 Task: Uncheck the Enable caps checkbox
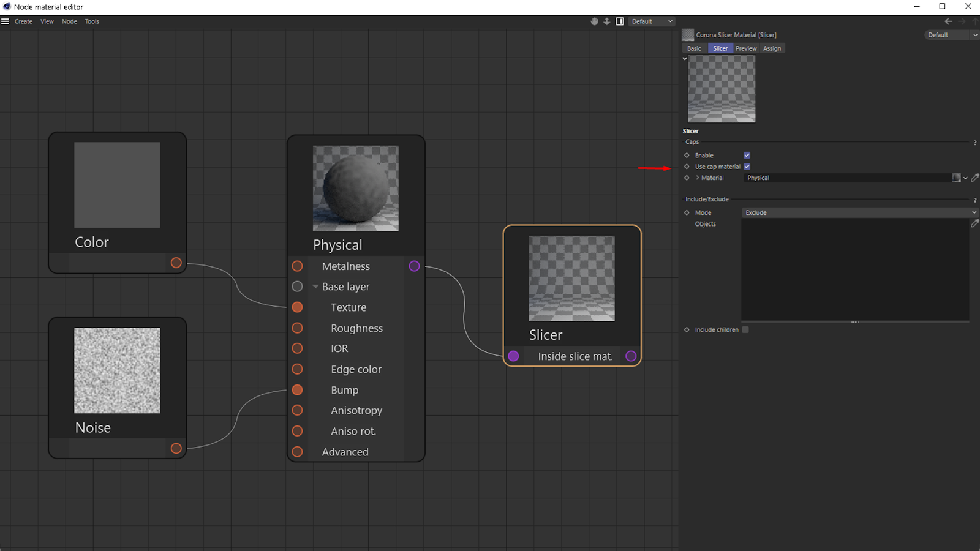click(747, 156)
